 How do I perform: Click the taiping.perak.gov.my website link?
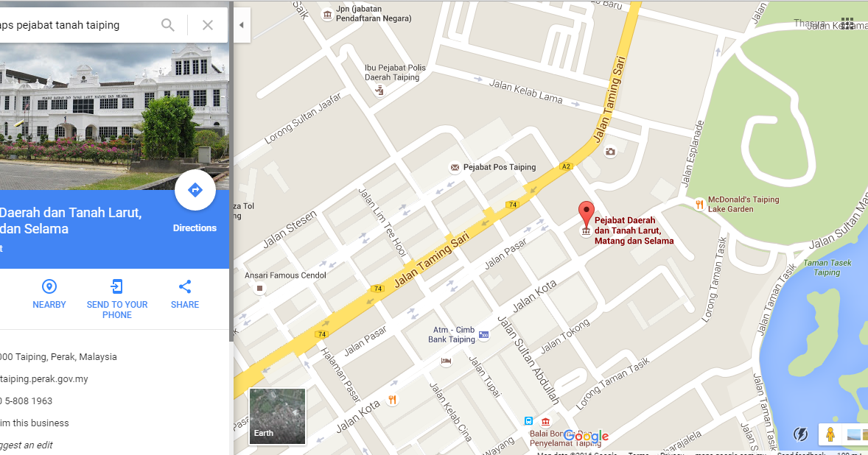point(44,378)
